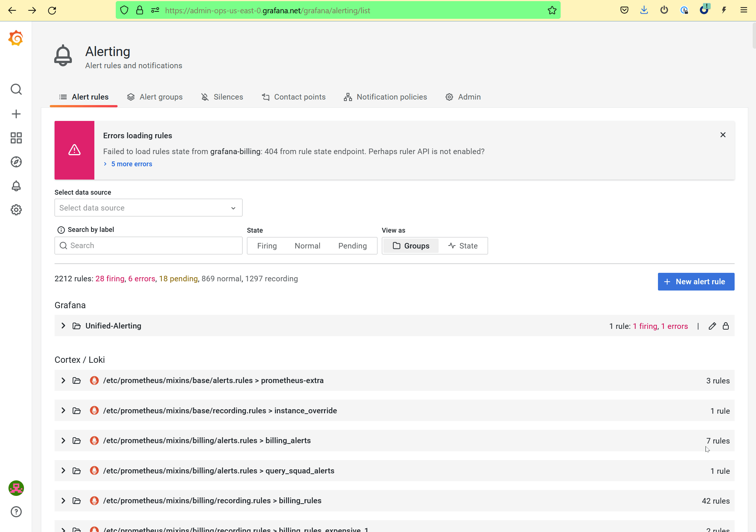Click the Dashboards grid icon in sidebar

pos(16,138)
